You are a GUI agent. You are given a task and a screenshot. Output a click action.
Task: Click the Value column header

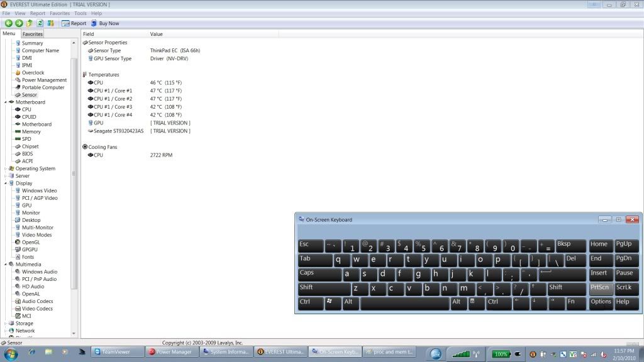point(213,34)
